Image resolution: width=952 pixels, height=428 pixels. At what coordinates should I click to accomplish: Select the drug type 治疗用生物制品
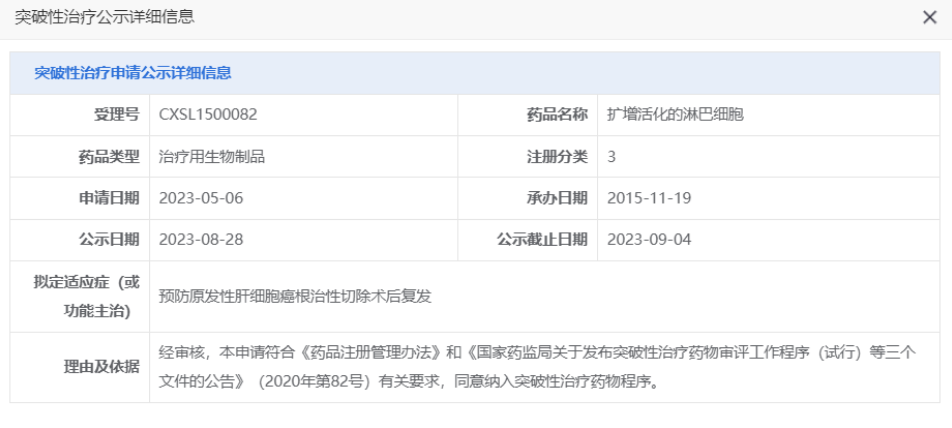[x=212, y=156]
